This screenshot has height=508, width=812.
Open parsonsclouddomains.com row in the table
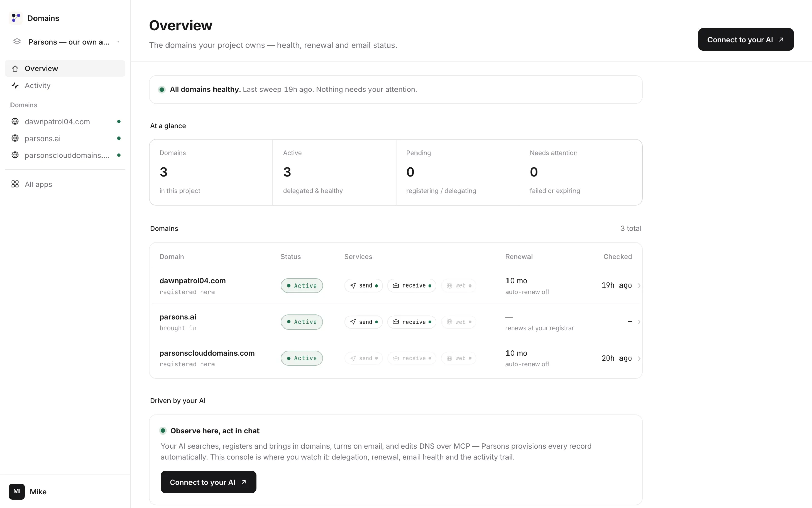point(396,358)
